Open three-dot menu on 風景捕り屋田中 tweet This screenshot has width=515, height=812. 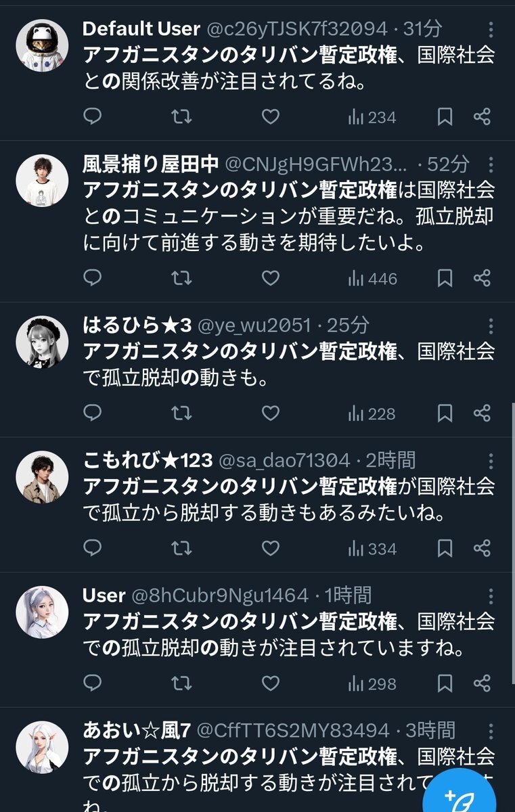pos(491,164)
